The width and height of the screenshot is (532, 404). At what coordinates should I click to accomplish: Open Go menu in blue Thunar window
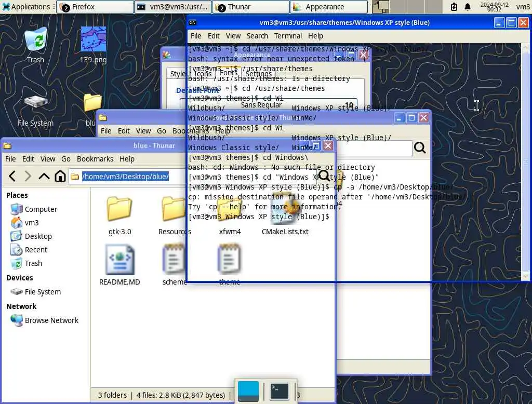click(66, 159)
